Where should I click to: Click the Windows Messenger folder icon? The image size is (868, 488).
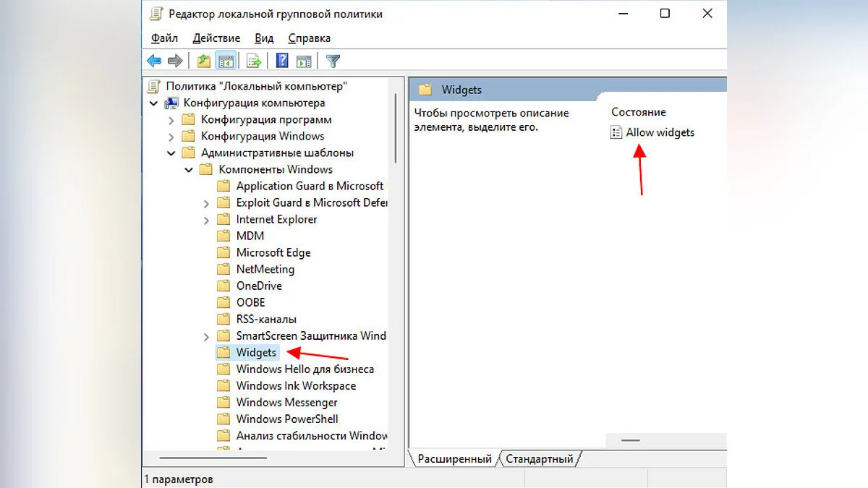point(224,402)
